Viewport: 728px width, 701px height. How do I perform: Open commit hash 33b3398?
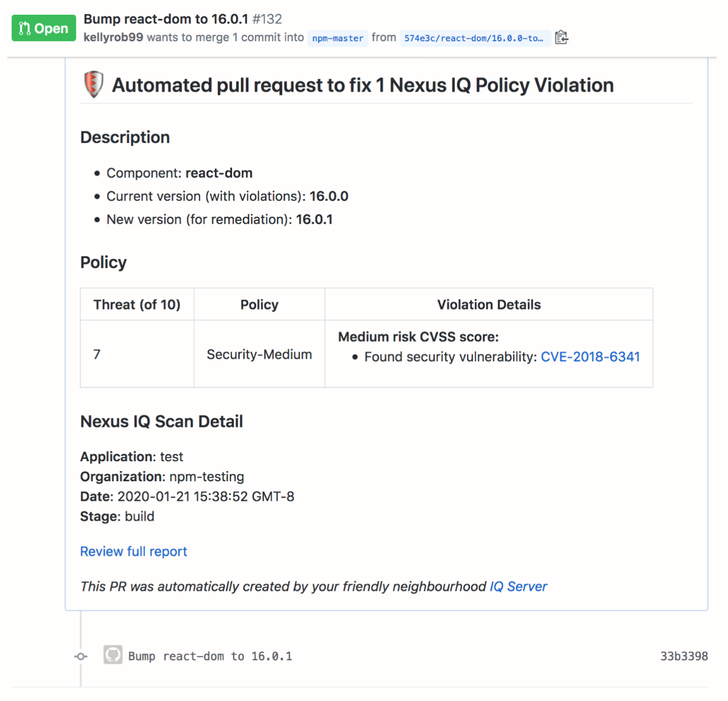683,656
